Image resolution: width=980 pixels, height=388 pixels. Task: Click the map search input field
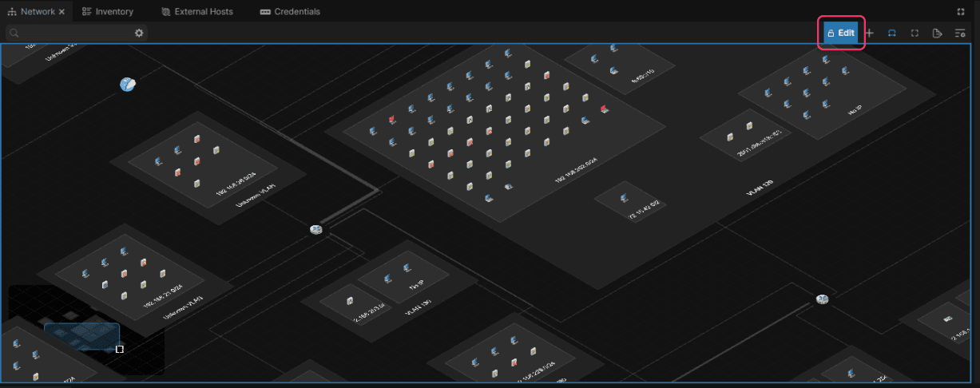pos(76,33)
